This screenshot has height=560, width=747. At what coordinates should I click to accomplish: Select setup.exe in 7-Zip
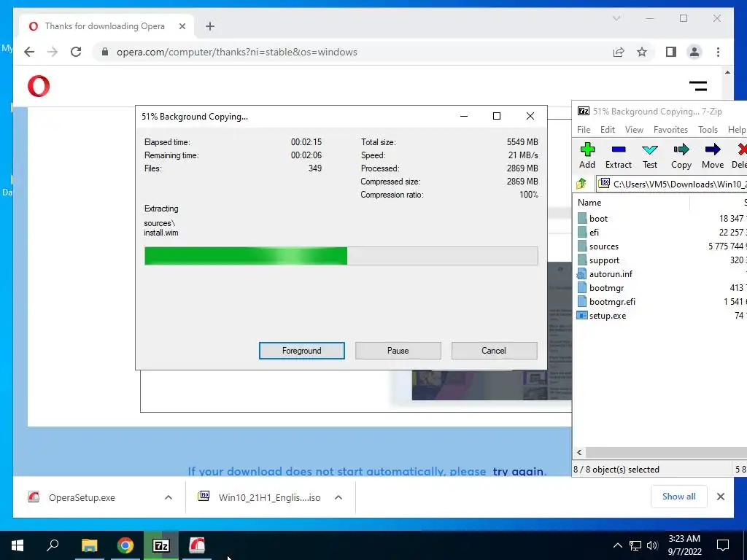click(608, 315)
